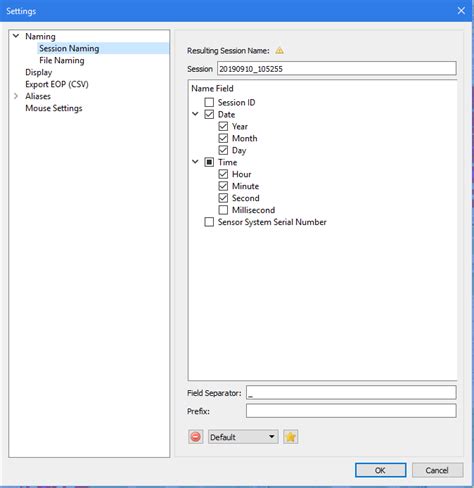The image size is (474, 488).
Task: Open the Display settings page
Action: click(x=39, y=72)
